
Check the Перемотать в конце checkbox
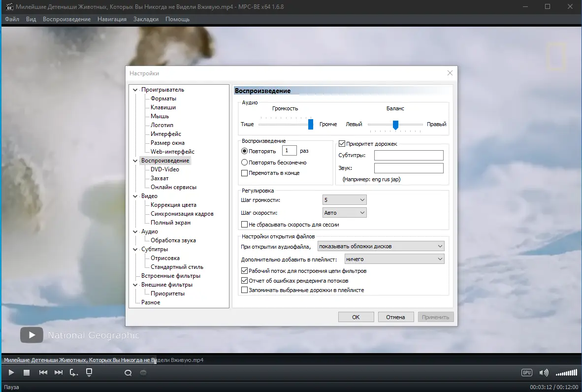coord(245,172)
